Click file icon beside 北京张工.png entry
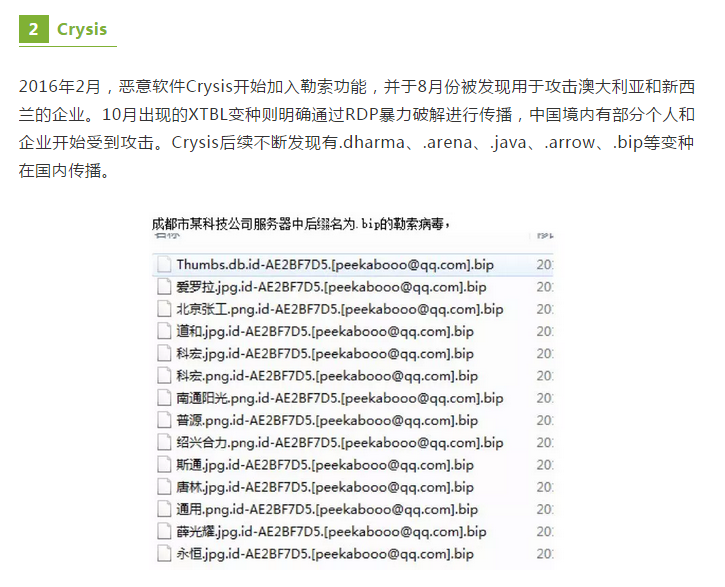This screenshot has height=587, width=725. [x=164, y=309]
